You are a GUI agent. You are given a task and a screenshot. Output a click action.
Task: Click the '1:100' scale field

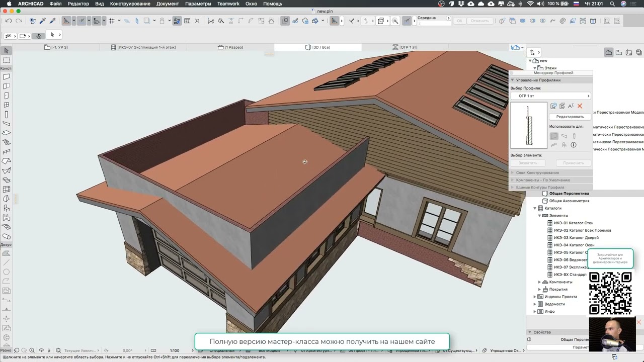[x=175, y=350]
